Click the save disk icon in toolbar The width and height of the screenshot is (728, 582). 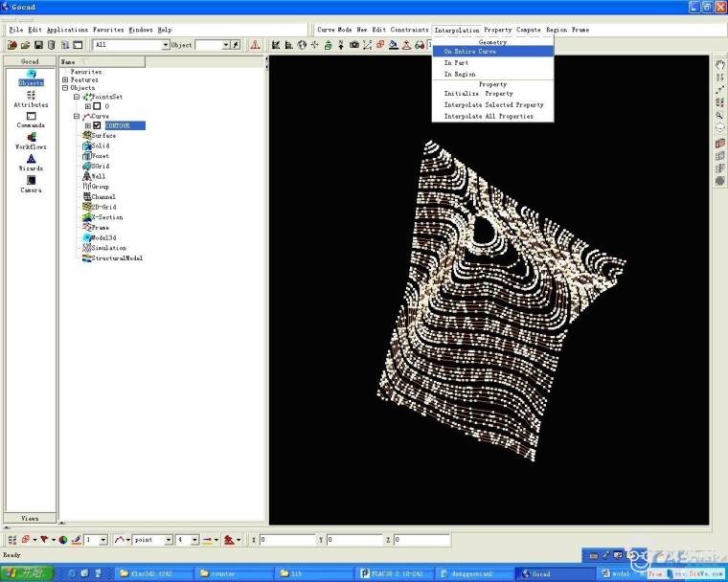click(38, 45)
